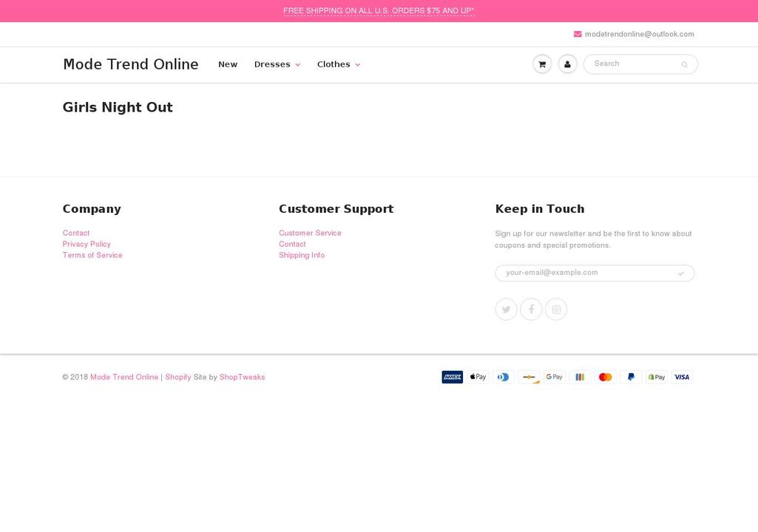Open the Shipping Info link
758x532 pixels.
pyautogui.click(x=302, y=255)
